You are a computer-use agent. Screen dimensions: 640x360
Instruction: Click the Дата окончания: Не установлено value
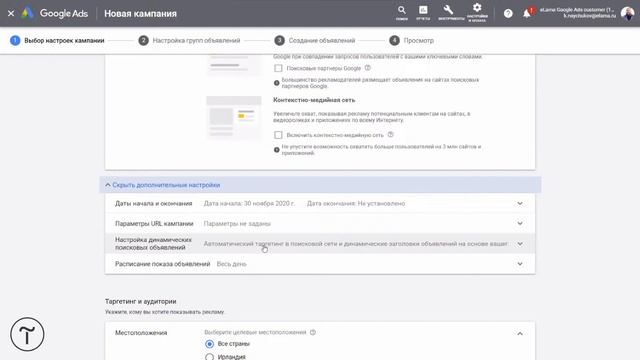tap(356, 203)
